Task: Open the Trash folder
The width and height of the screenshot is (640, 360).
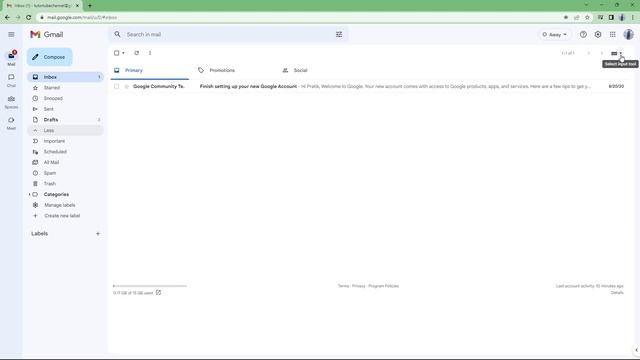Action: [x=65, y=184]
